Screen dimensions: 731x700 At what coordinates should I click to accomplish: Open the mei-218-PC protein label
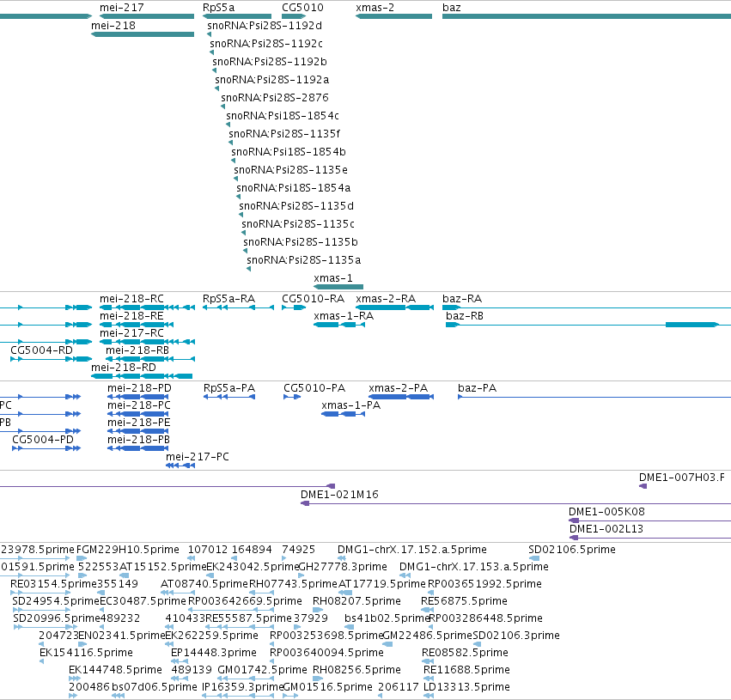click(x=139, y=405)
